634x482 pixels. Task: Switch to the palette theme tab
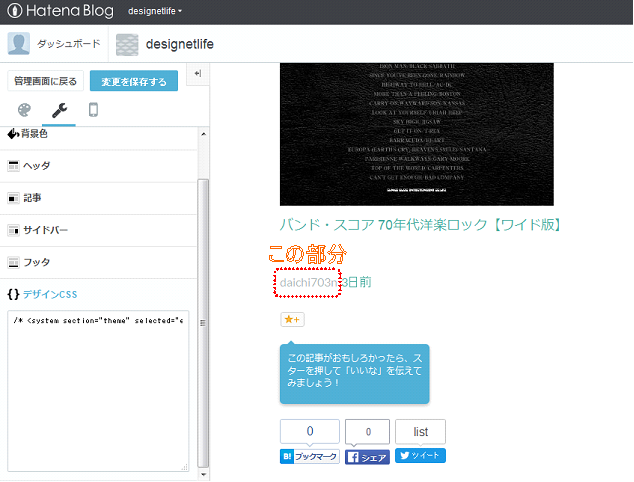(x=24, y=110)
